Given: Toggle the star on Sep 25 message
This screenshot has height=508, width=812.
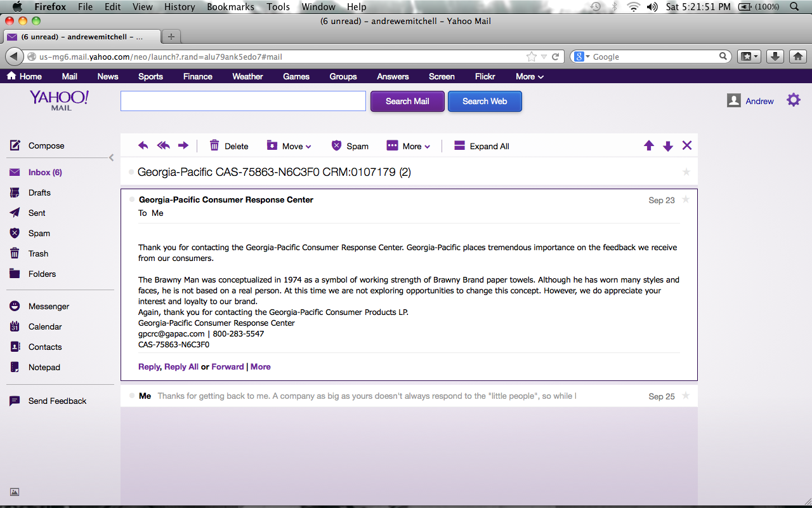Looking at the screenshot, I should click(x=685, y=396).
